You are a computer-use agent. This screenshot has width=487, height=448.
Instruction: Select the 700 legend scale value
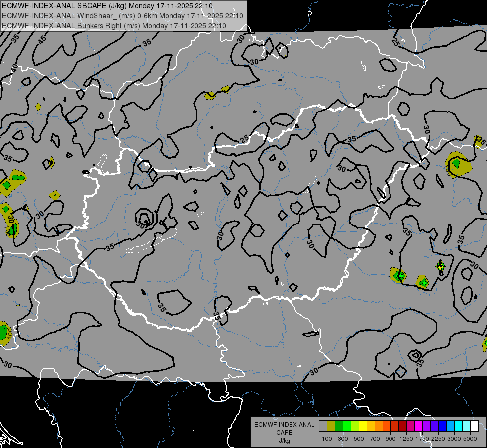coord(375,439)
